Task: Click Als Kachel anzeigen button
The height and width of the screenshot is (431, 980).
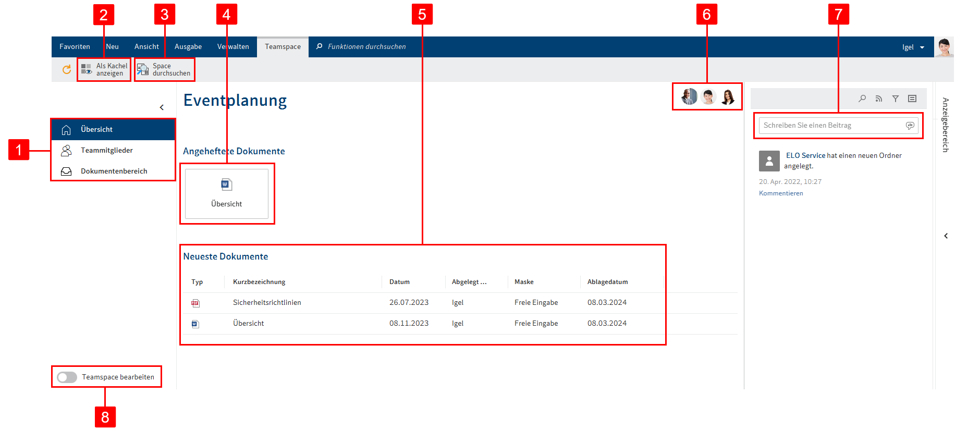Action: 104,70
